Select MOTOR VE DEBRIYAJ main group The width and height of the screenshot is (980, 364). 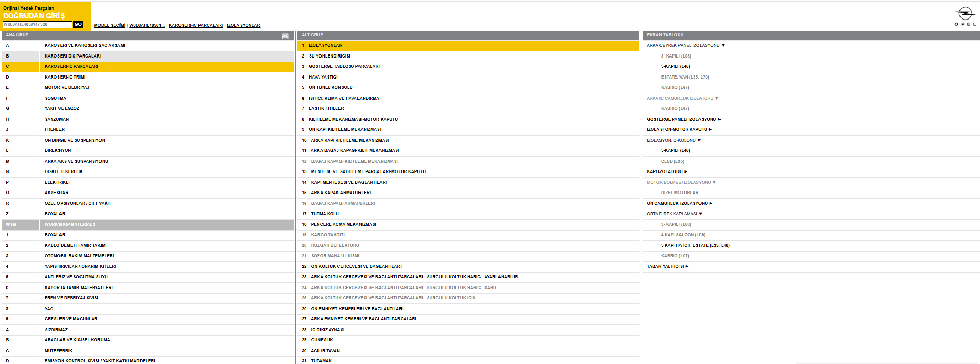[148, 87]
